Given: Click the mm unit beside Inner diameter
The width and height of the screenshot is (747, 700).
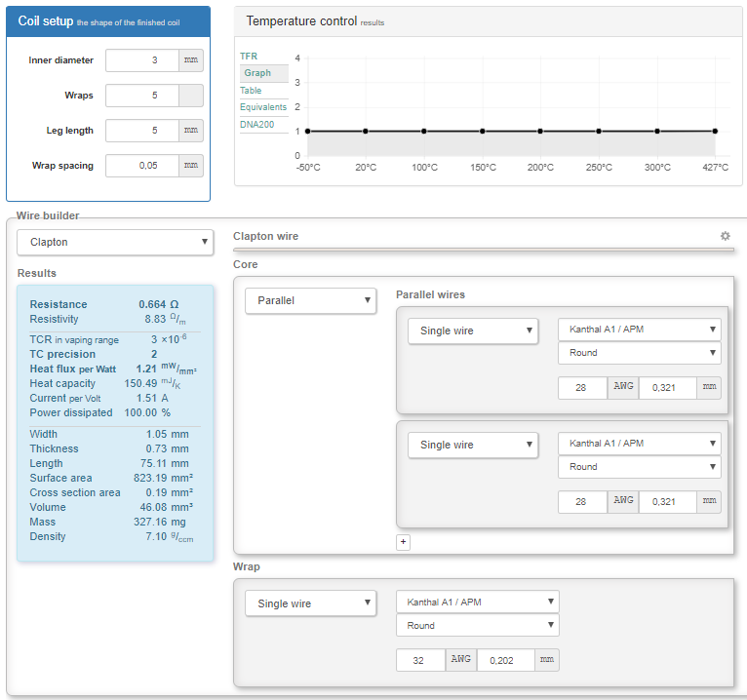Looking at the screenshot, I should 191,60.
